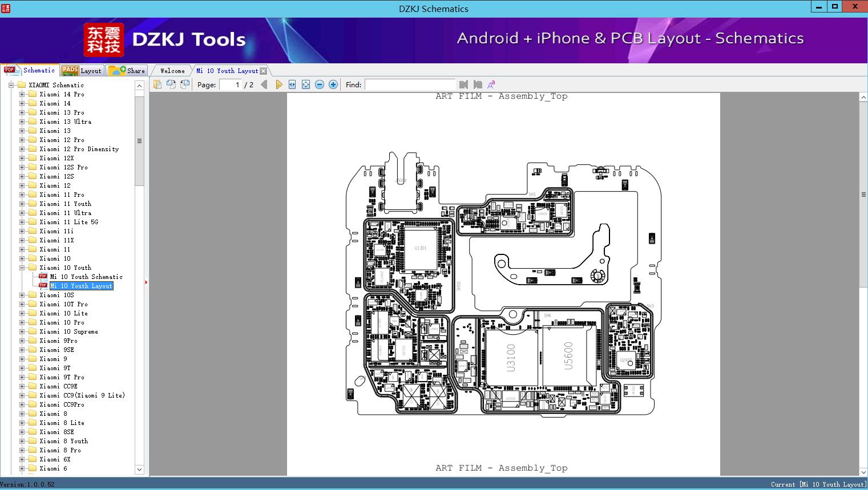868x490 pixels.
Task: Click the Find text box
Action: (x=410, y=84)
